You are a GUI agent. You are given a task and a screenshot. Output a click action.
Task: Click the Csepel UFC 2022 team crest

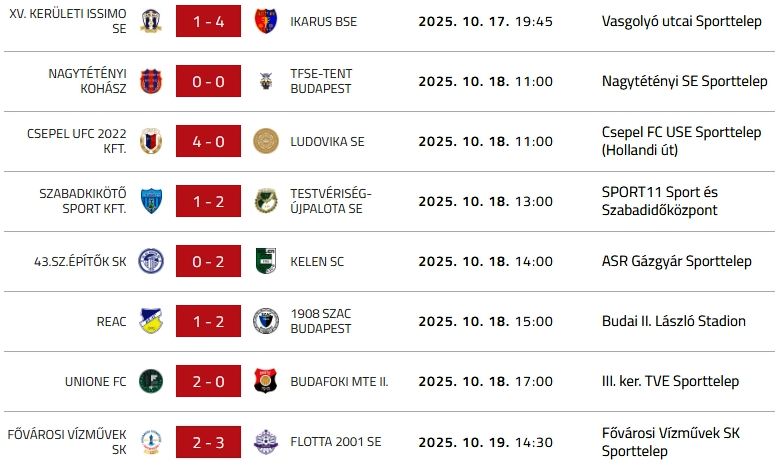click(x=151, y=141)
